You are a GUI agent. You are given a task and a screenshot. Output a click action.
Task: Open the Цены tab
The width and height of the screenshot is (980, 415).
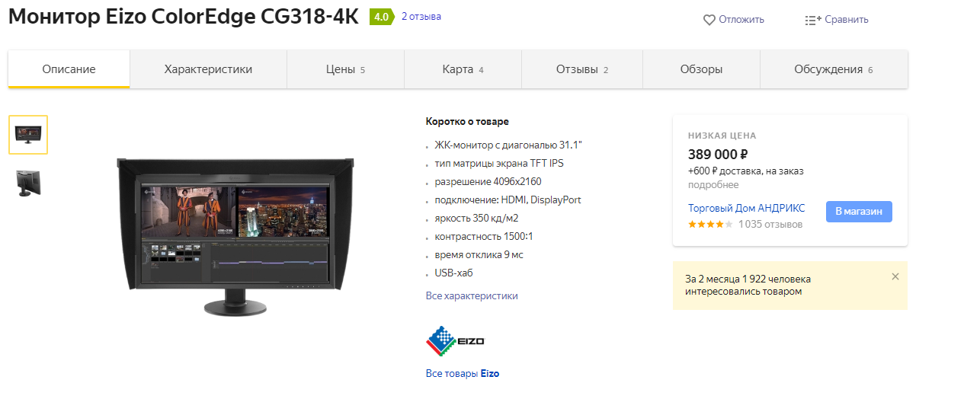[x=345, y=69]
